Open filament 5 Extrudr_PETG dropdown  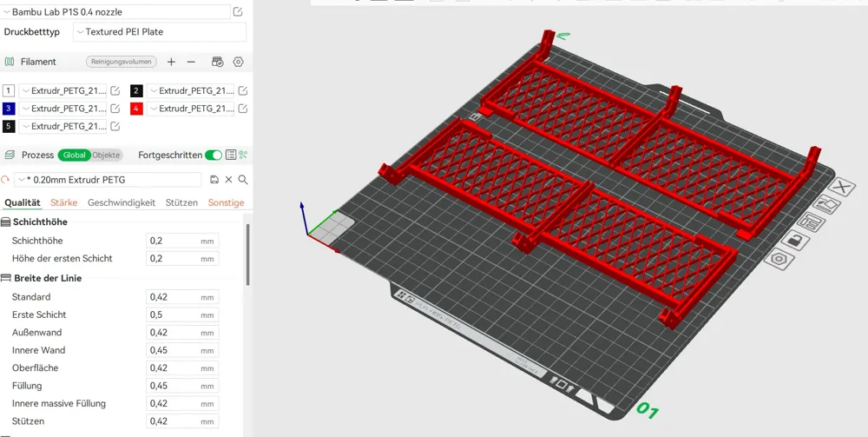click(62, 126)
